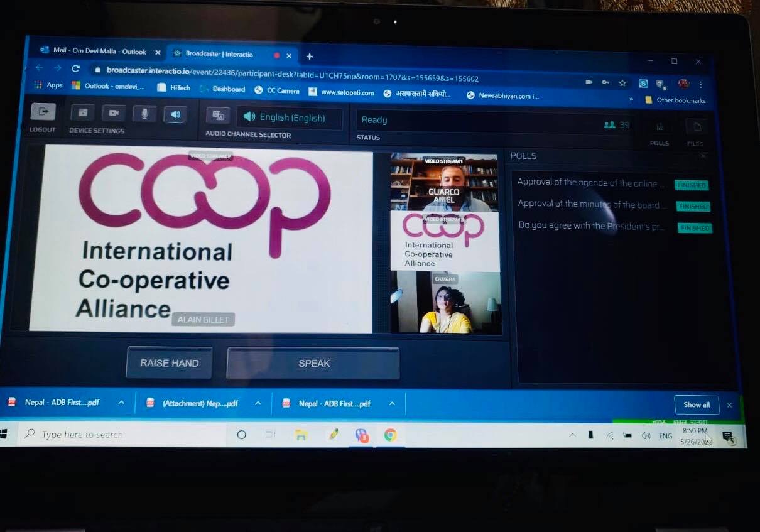The height and width of the screenshot is (532, 760).
Task: Open Chrome from the Windows taskbar
Action: (x=391, y=435)
